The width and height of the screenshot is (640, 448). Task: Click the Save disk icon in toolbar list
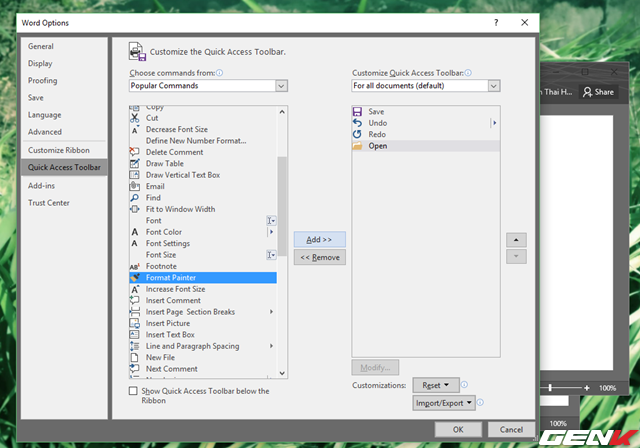click(x=358, y=112)
